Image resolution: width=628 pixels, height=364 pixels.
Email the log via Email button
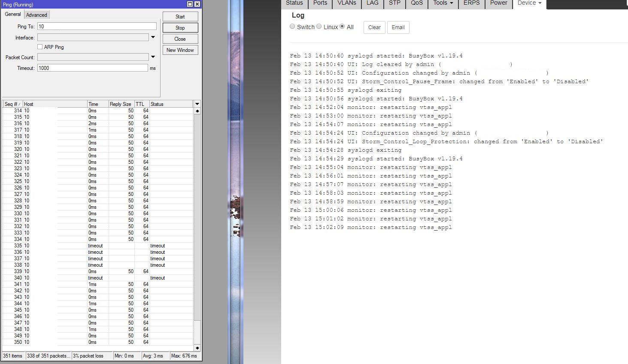[398, 27]
